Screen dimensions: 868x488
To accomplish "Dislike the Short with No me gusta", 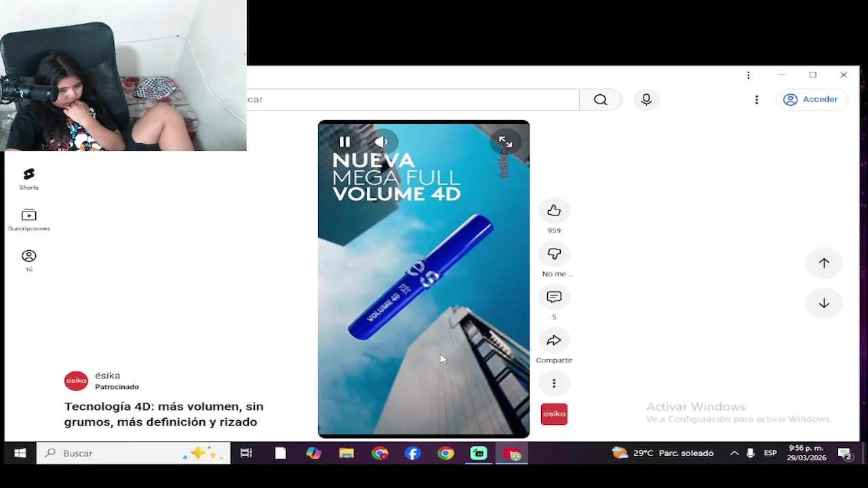I will click(x=554, y=253).
